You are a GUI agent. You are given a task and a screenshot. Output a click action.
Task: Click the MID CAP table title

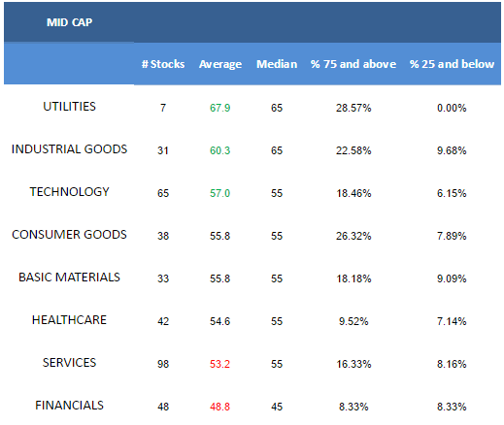69,22
